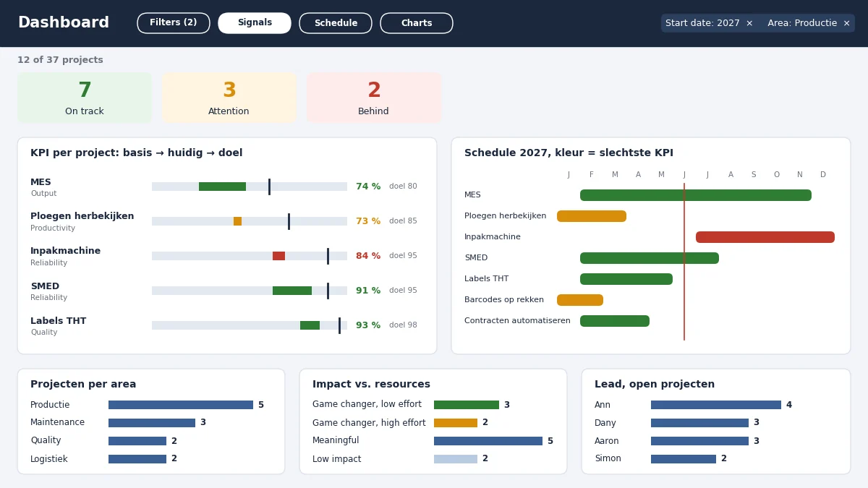The image size is (868, 488).
Task: Remove the Area Productie filter chip
Action: point(846,23)
